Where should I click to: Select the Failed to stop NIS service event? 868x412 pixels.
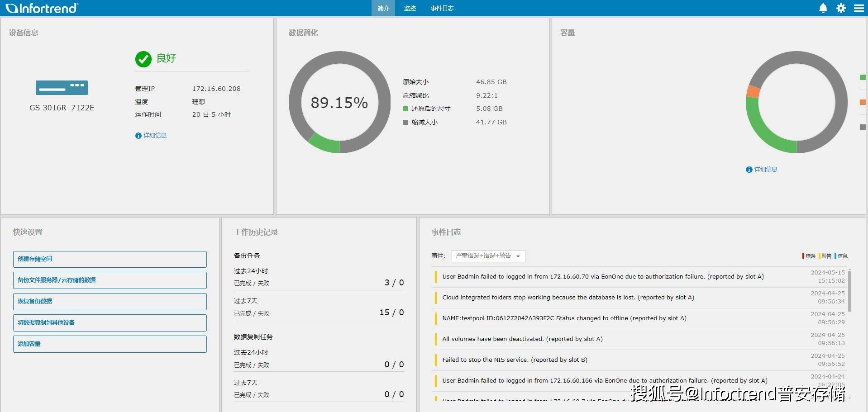639,360
